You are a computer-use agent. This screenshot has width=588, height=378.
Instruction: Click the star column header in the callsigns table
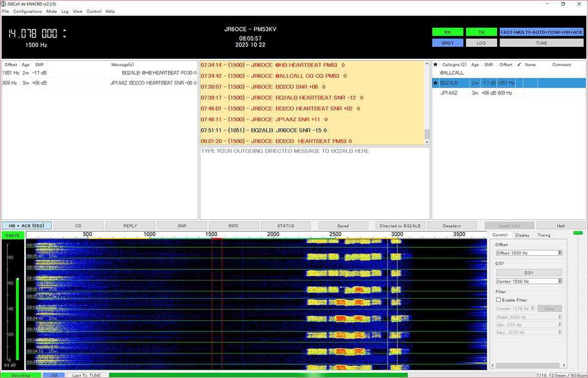tap(436, 65)
